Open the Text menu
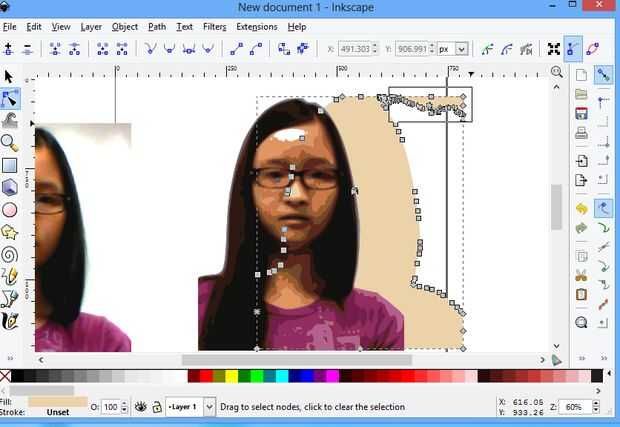Screen dimensions: 620x427 184,27
